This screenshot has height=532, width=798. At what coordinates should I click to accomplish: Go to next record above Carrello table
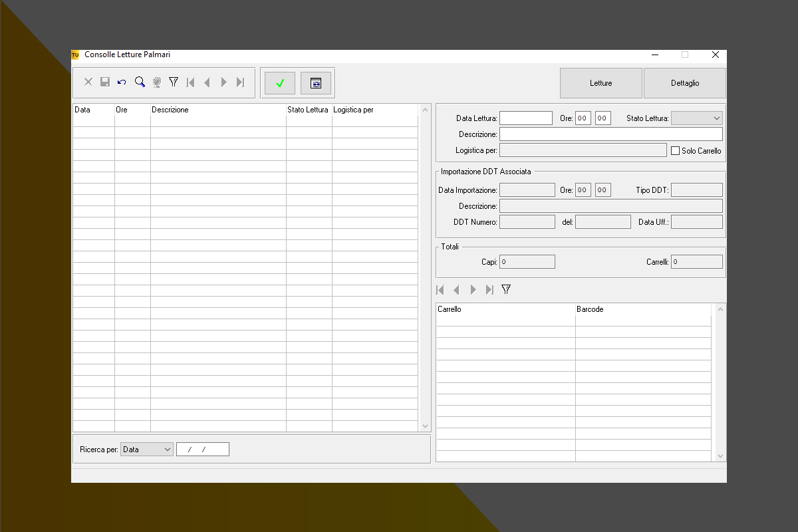[473, 290]
